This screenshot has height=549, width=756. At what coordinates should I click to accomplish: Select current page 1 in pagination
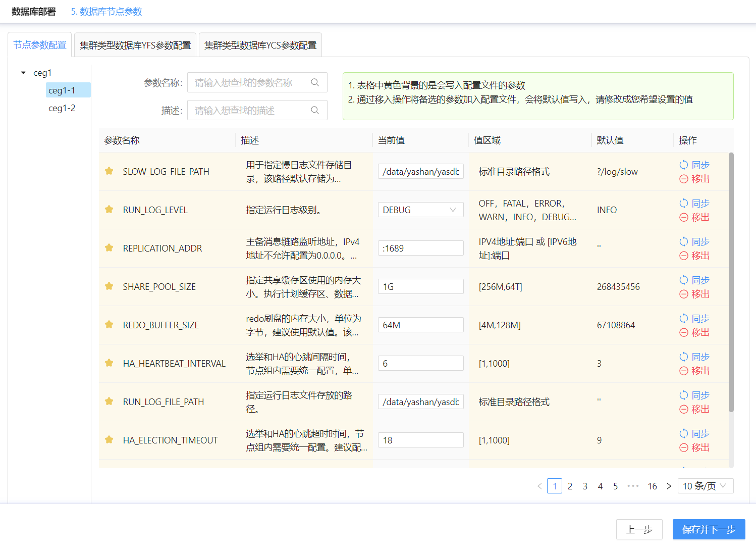tap(555, 486)
